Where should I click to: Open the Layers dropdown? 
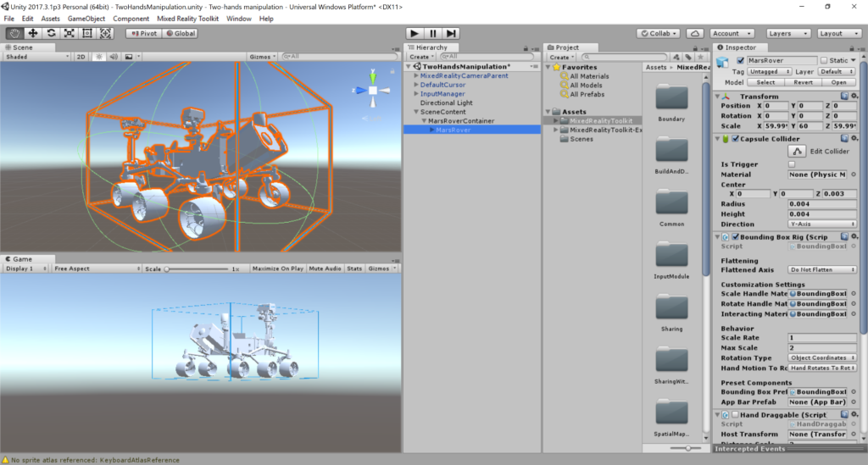coord(787,33)
